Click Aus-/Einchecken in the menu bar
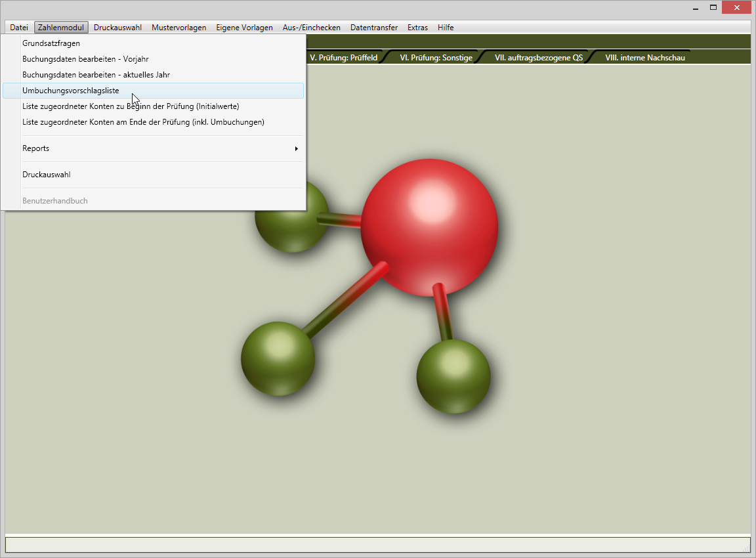The image size is (756, 558). click(311, 28)
